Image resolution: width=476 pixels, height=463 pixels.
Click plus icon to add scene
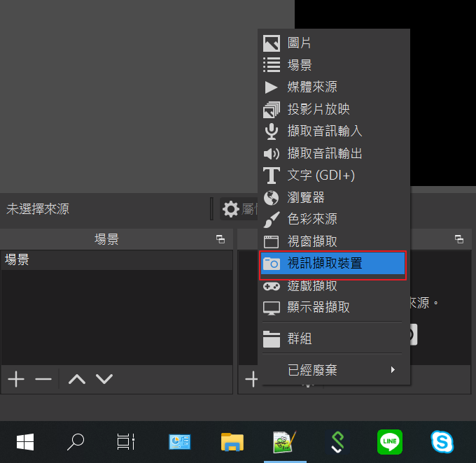tap(15, 379)
